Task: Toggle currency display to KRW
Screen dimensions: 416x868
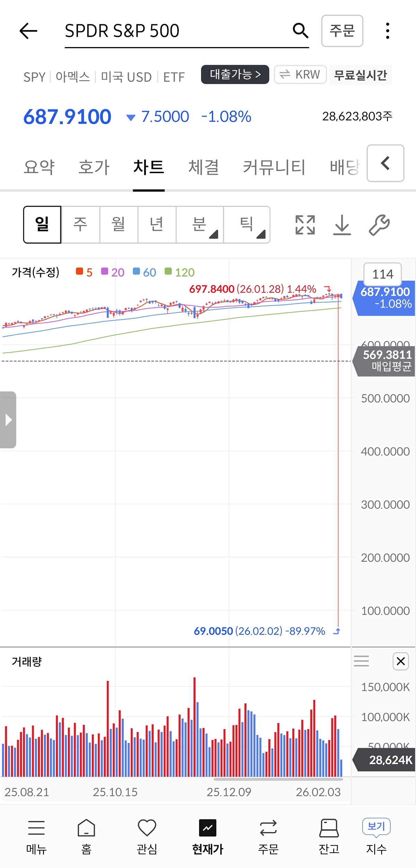Action: [300, 74]
